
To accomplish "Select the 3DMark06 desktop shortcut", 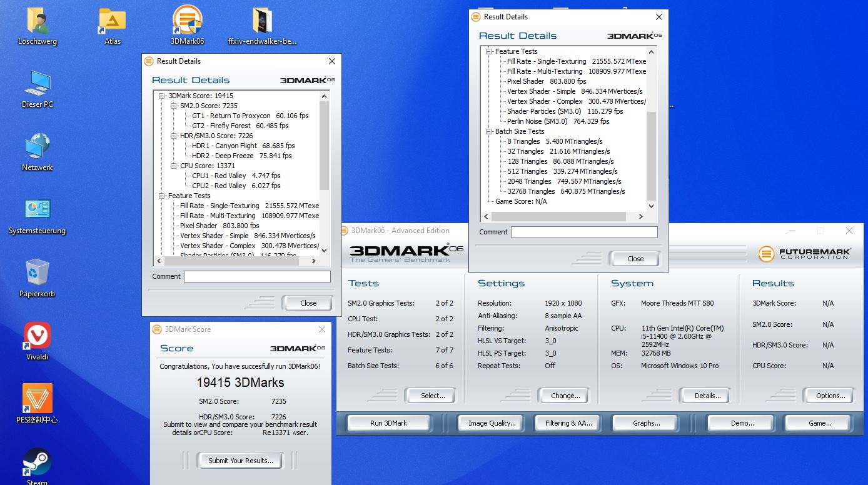I will [188, 26].
